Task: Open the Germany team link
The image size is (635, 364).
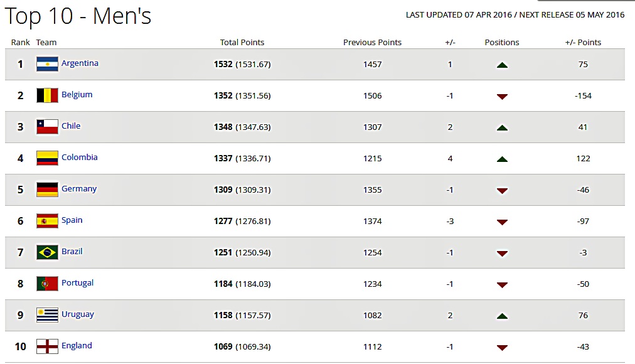Action: click(79, 189)
